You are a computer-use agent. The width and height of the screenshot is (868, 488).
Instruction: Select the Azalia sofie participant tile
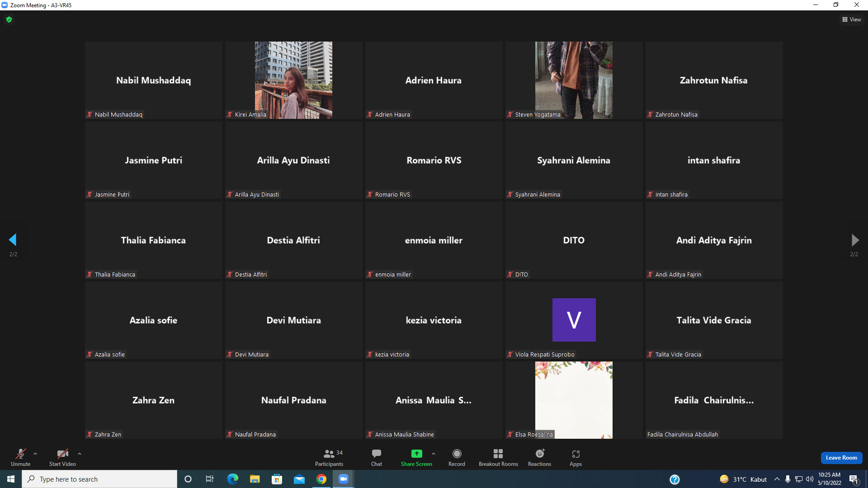[x=153, y=320]
